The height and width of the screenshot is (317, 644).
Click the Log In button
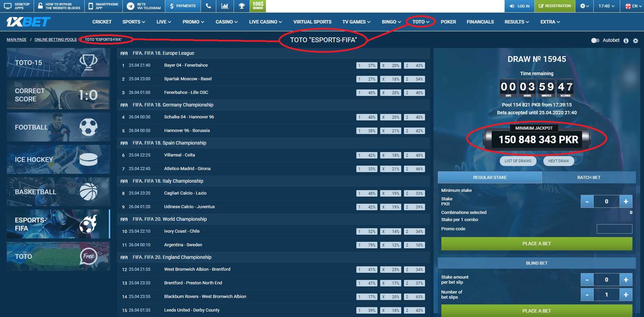click(520, 6)
